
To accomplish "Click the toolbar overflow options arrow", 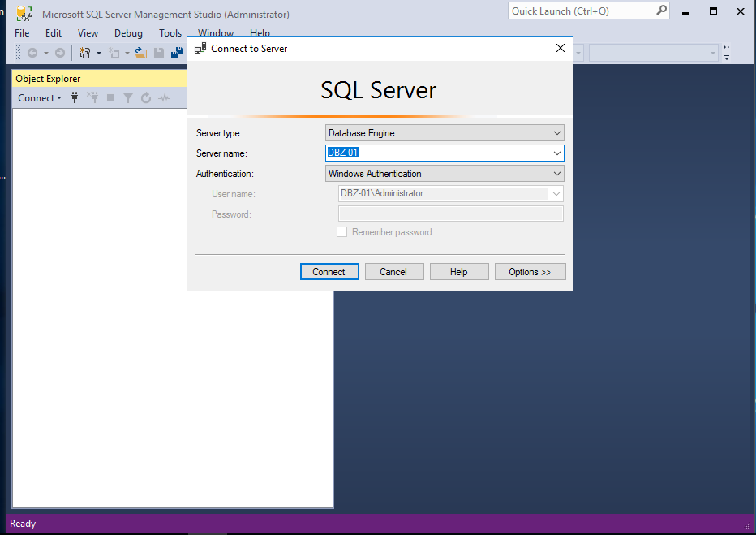I will 727,53.
